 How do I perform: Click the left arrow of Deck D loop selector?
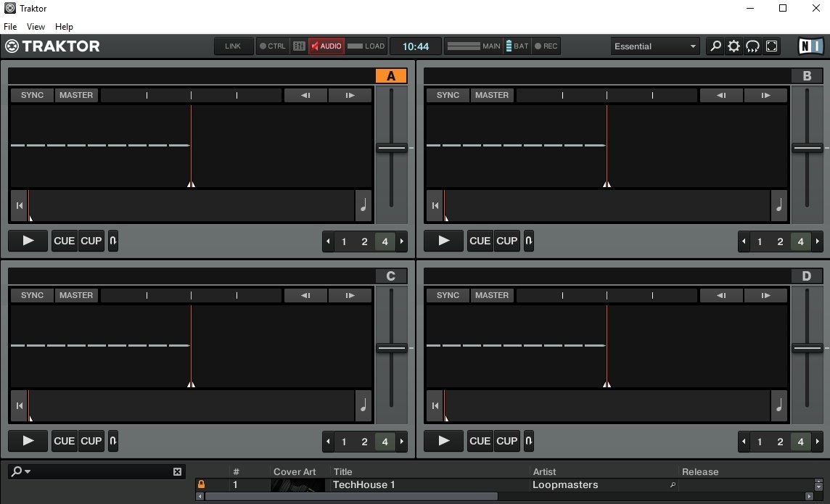tap(744, 442)
